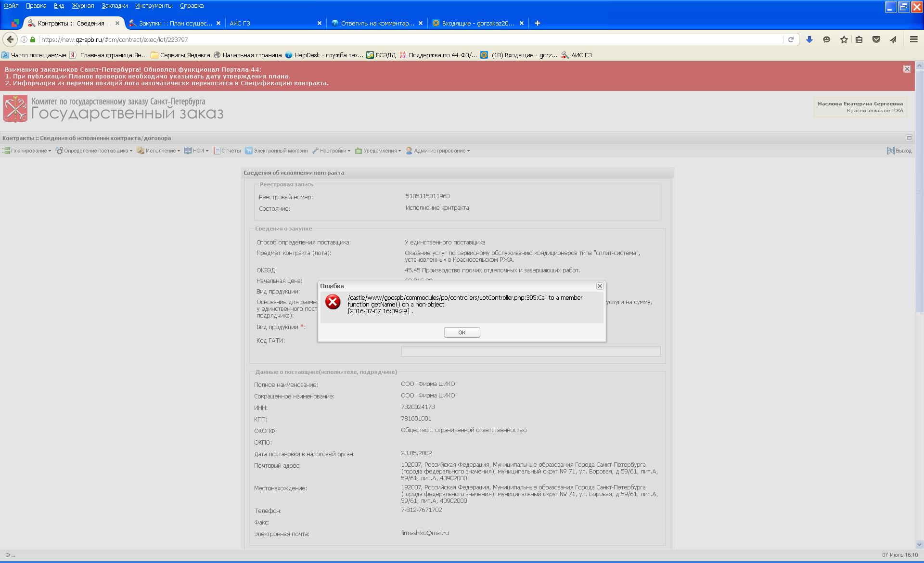Viewport: 924px width, 563px height.
Task: Click the back navigation arrow
Action: [10, 39]
